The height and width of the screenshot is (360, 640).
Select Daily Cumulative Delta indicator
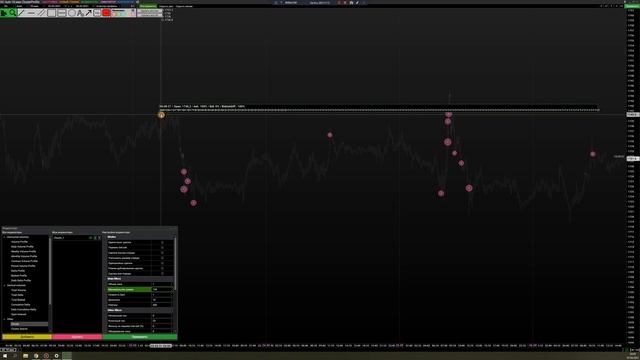tap(24, 309)
